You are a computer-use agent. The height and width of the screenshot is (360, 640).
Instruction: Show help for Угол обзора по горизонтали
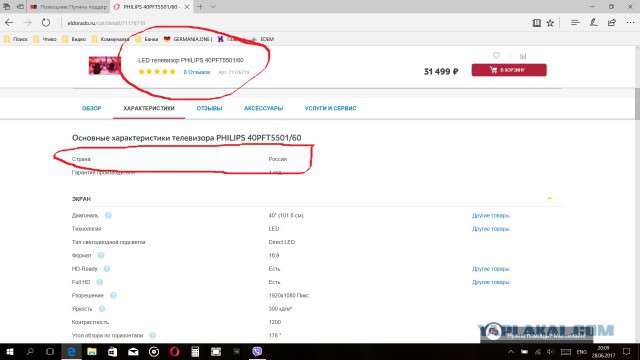(153, 335)
